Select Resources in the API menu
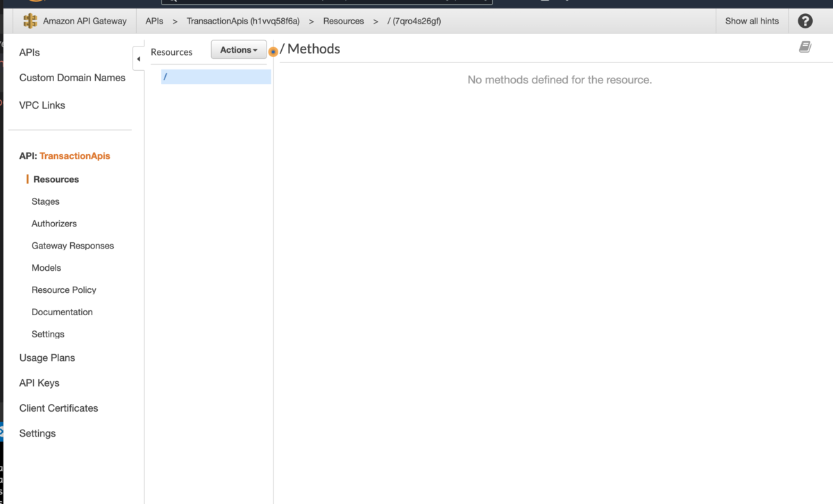 tap(56, 179)
